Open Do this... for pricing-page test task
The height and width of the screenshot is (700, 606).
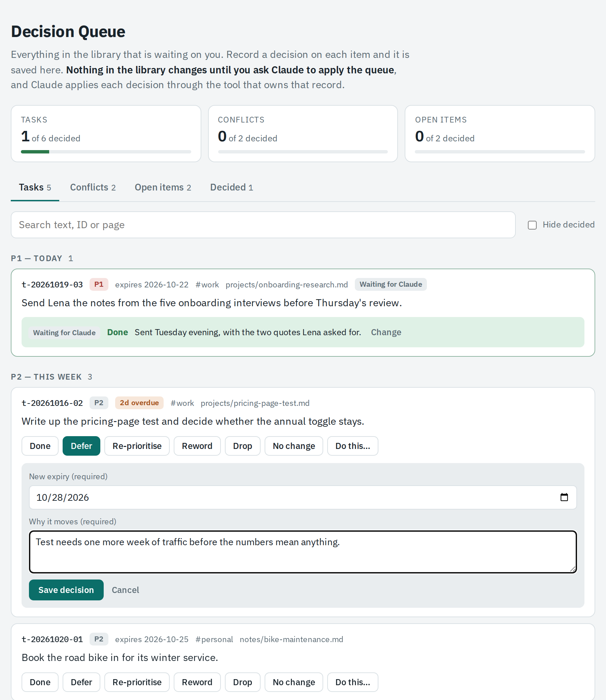click(353, 446)
